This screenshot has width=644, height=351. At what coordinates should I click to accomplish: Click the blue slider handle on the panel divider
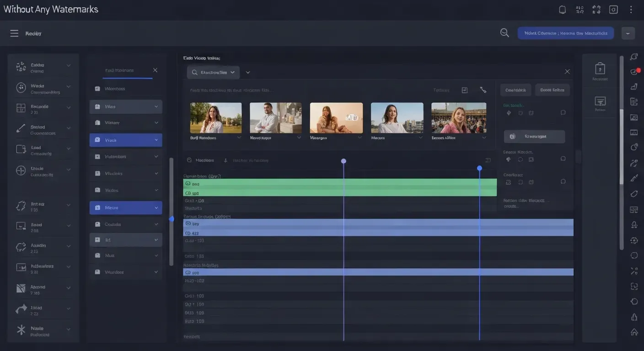tap(172, 219)
